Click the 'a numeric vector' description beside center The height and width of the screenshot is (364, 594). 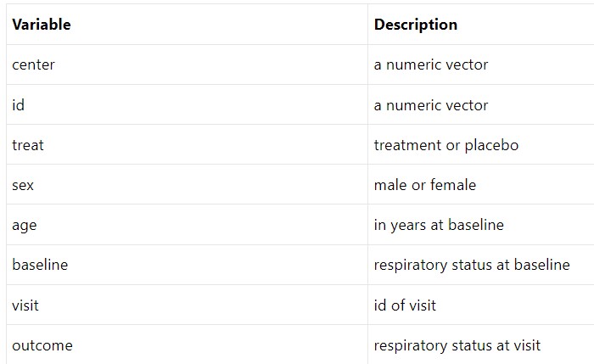click(x=431, y=64)
